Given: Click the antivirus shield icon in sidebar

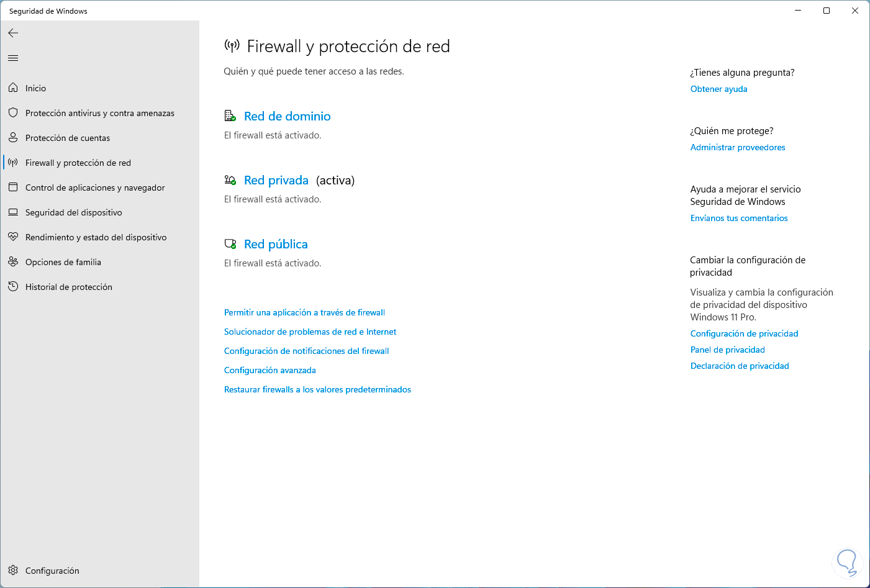Looking at the screenshot, I should [13, 113].
